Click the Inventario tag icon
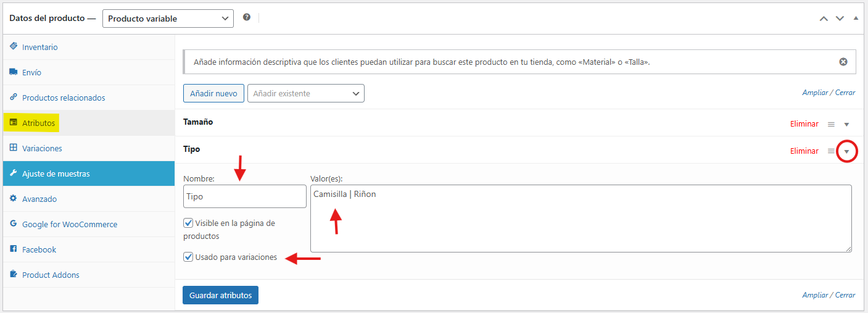The height and width of the screenshot is (313, 868). coord(14,46)
